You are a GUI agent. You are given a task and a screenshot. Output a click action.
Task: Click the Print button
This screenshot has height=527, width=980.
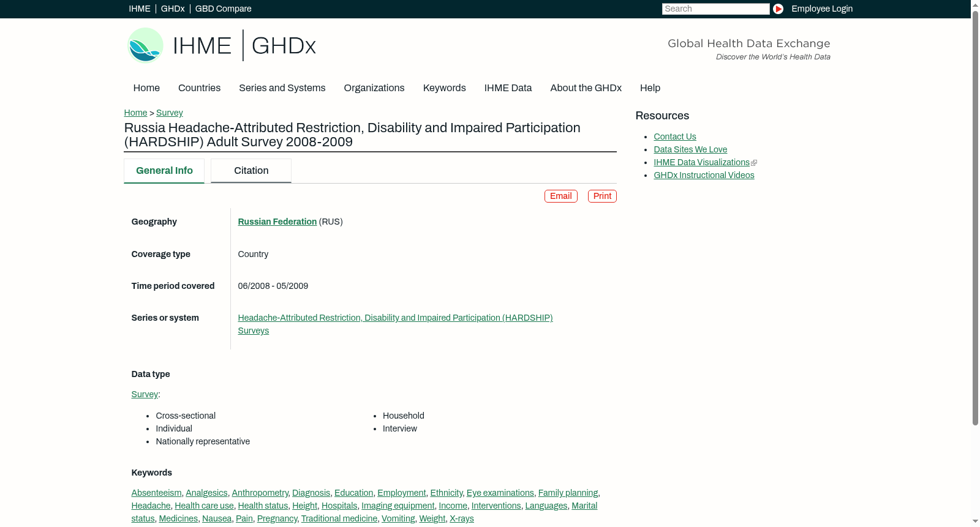pos(602,196)
